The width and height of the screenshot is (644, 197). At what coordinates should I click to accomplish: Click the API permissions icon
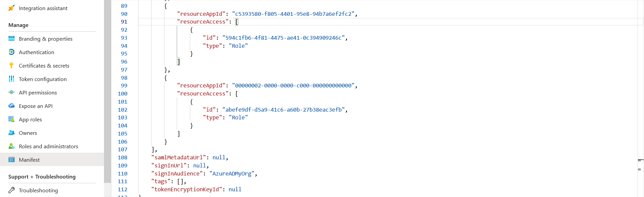pos(11,92)
